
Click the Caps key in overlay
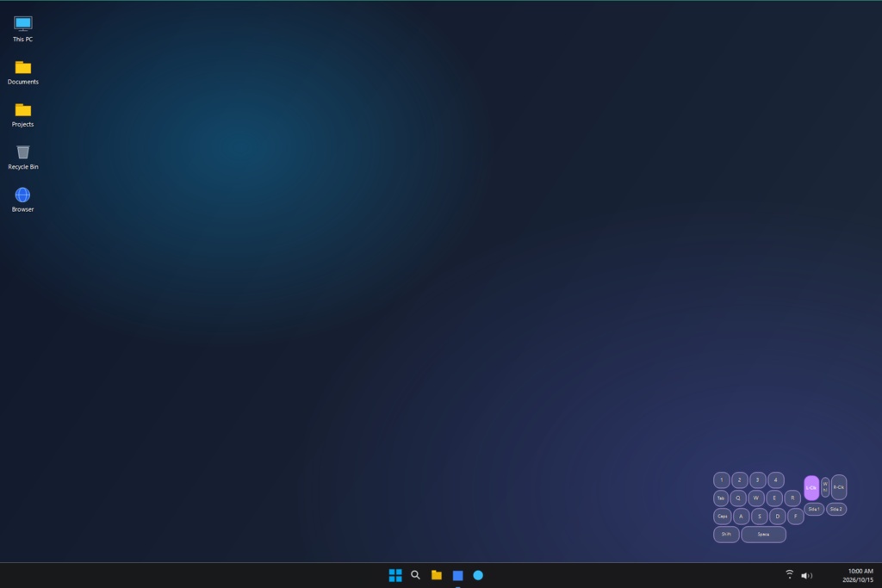(x=723, y=516)
